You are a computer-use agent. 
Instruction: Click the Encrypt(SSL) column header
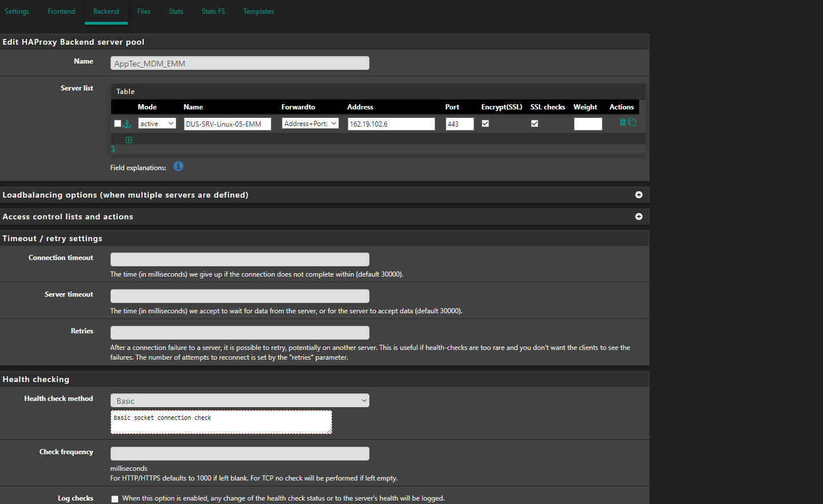pyautogui.click(x=502, y=107)
